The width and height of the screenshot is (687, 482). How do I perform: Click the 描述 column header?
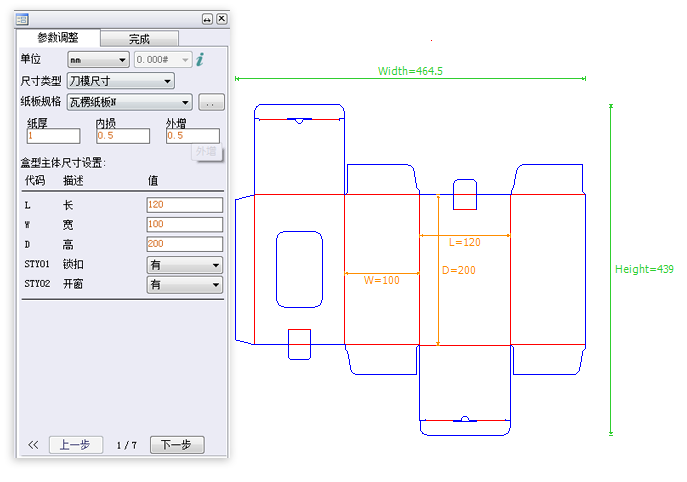(x=73, y=180)
